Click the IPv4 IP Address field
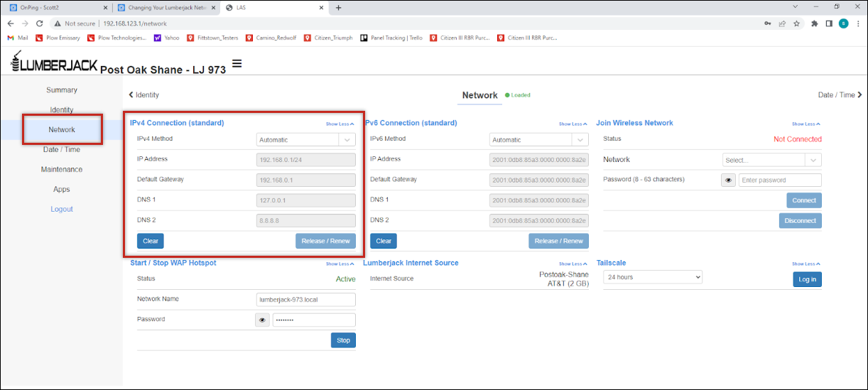The image size is (868, 390). pos(305,160)
